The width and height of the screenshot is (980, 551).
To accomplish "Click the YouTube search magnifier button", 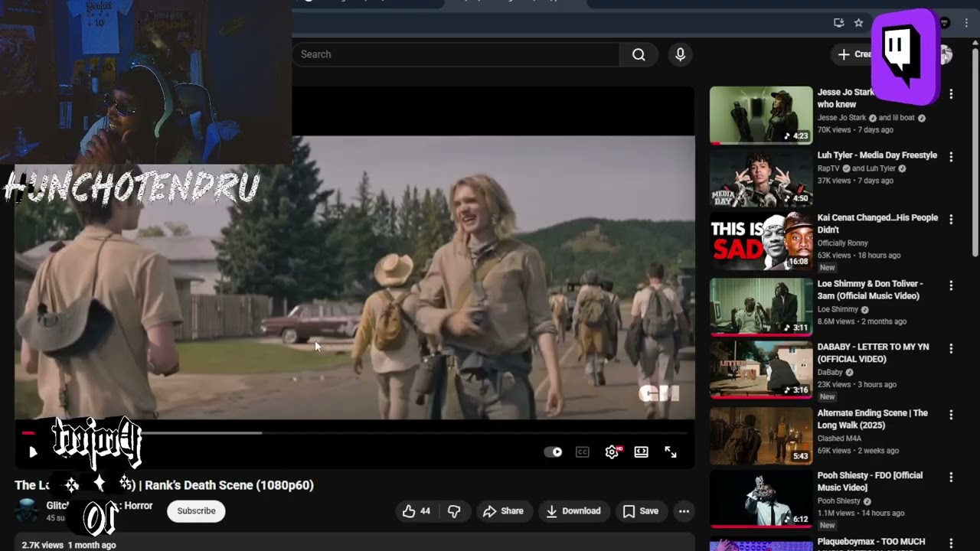I will pyautogui.click(x=639, y=54).
